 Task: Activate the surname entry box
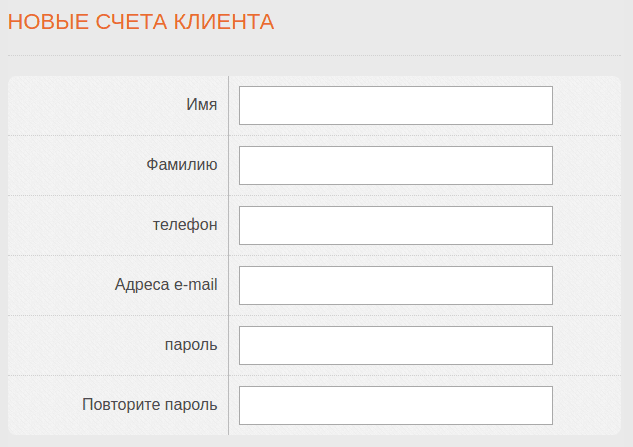click(395, 165)
